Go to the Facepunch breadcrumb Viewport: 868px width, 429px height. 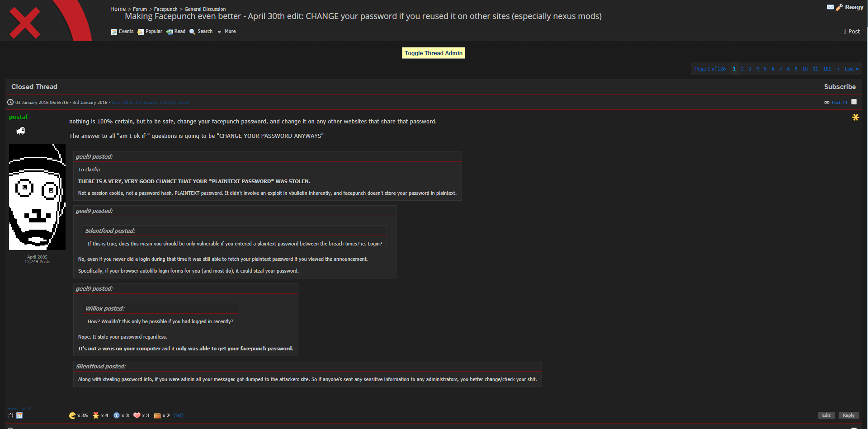pyautogui.click(x=165, y=9)
